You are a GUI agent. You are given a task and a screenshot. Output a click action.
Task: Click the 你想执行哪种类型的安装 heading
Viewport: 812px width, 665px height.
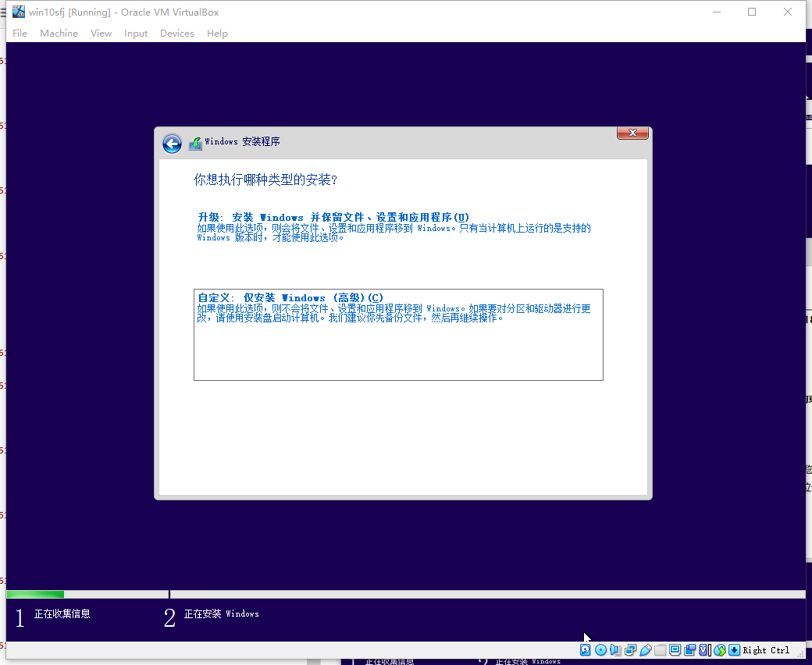pyautogui.click(x=265, y=180)
